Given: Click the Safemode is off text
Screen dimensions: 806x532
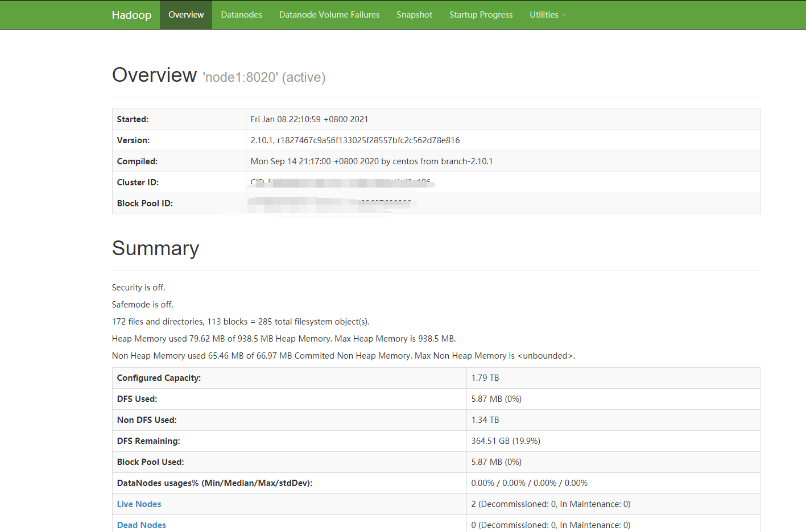Looking at the screenshot, I should pyautogui.click(x=142, y=305).
